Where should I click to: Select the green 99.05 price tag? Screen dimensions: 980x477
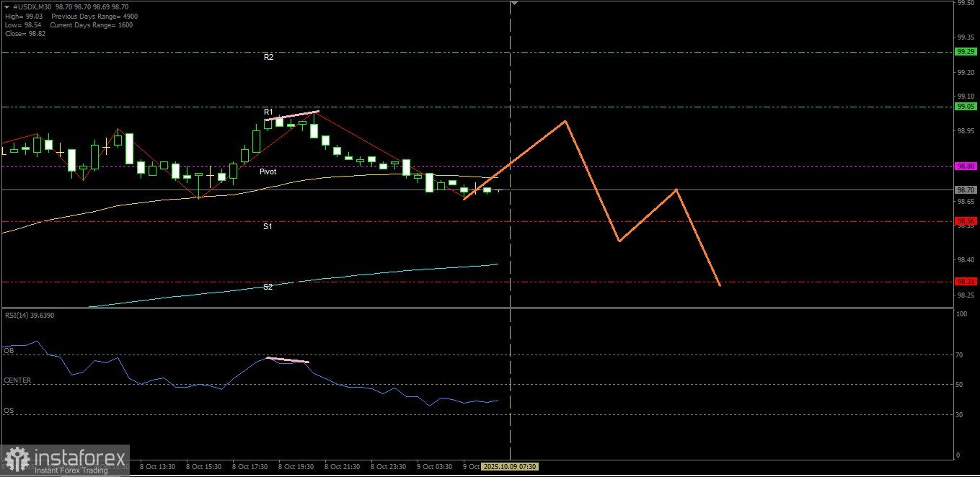tap(965, 107)
